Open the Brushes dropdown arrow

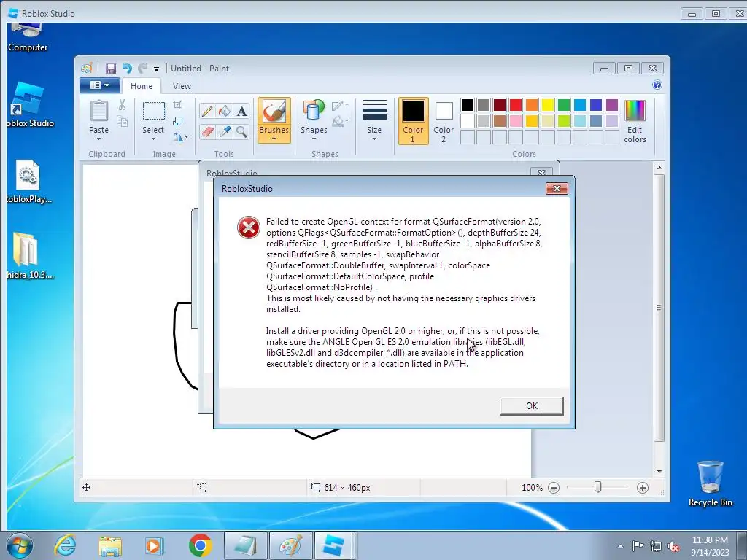(274, 139)
